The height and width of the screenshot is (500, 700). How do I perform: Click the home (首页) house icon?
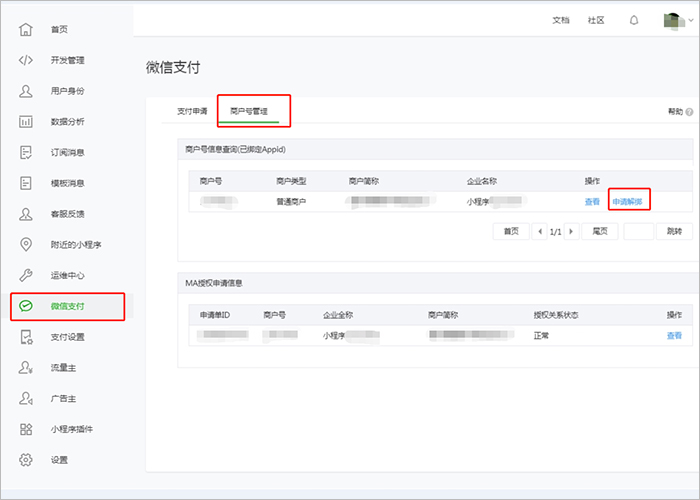(x=26, y=29)
